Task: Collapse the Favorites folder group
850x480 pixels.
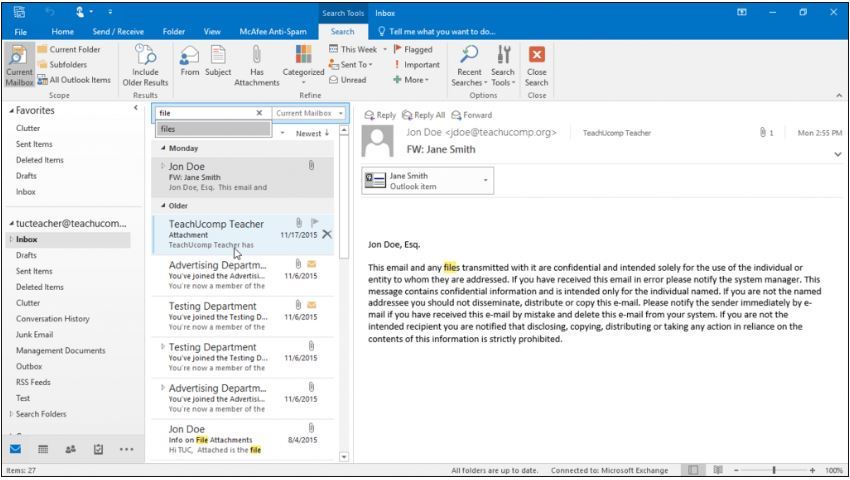Action: click(12, 111)
